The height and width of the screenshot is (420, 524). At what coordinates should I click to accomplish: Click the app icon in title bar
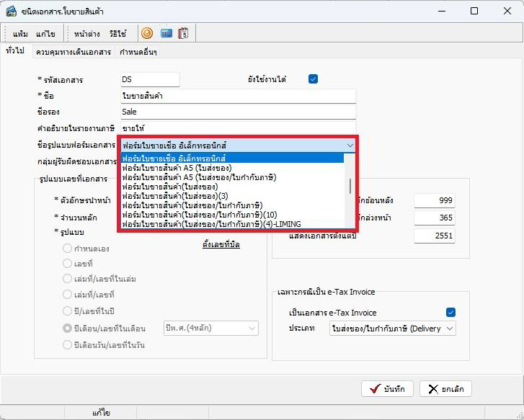click(12, 11)
